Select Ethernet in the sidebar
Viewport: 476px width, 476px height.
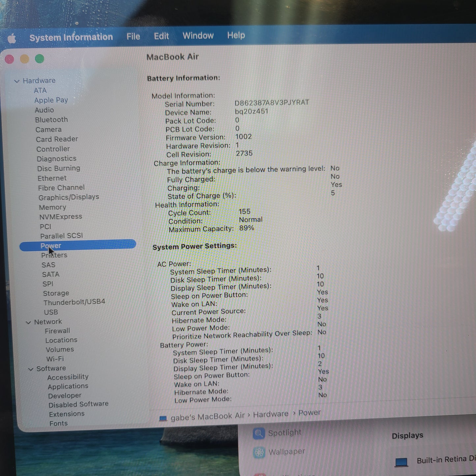click(52, 178)
